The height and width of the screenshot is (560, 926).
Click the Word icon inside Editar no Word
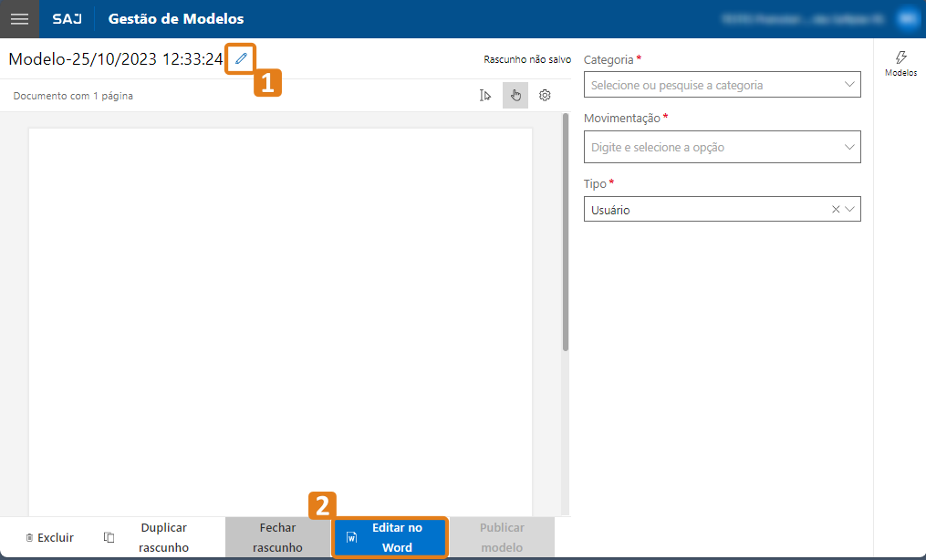(352, 537)
